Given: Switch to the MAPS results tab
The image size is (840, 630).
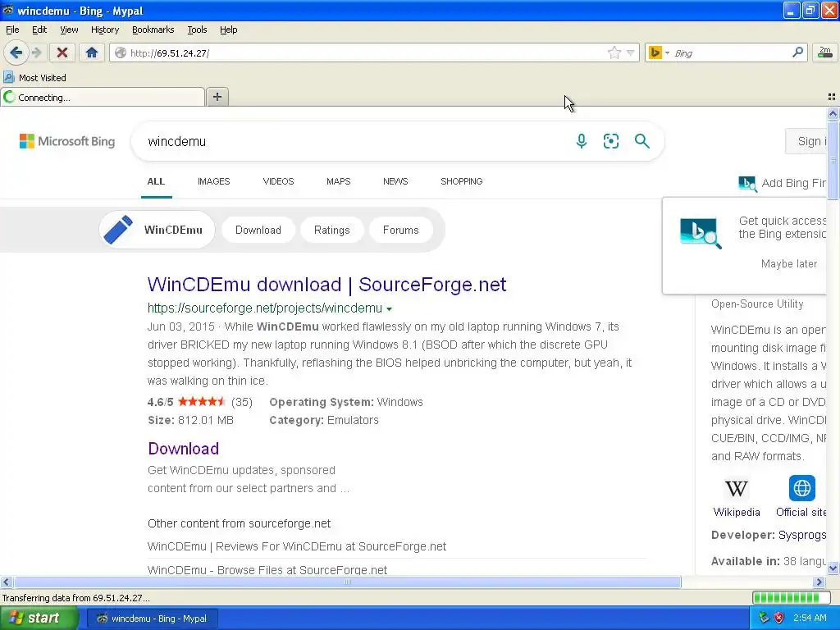Looking at the screenshot, I should (x=338, y=181).
